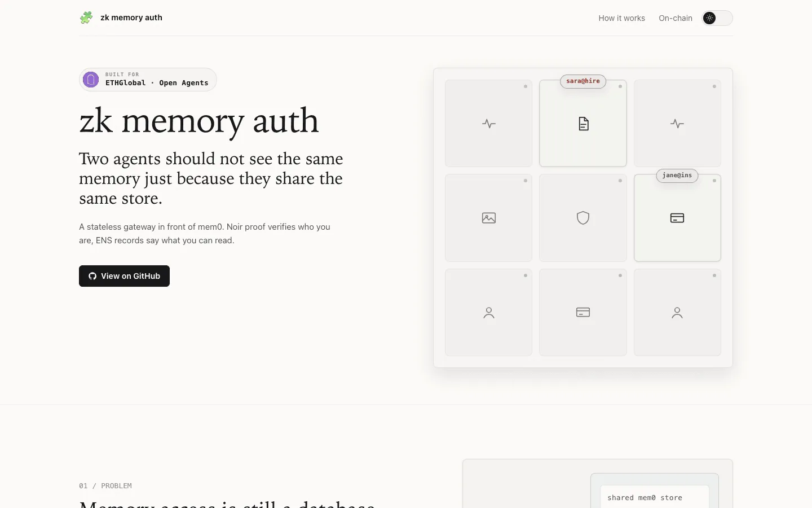
Task: Select the person icon tile below the image tile
Action: pos(488,312)
